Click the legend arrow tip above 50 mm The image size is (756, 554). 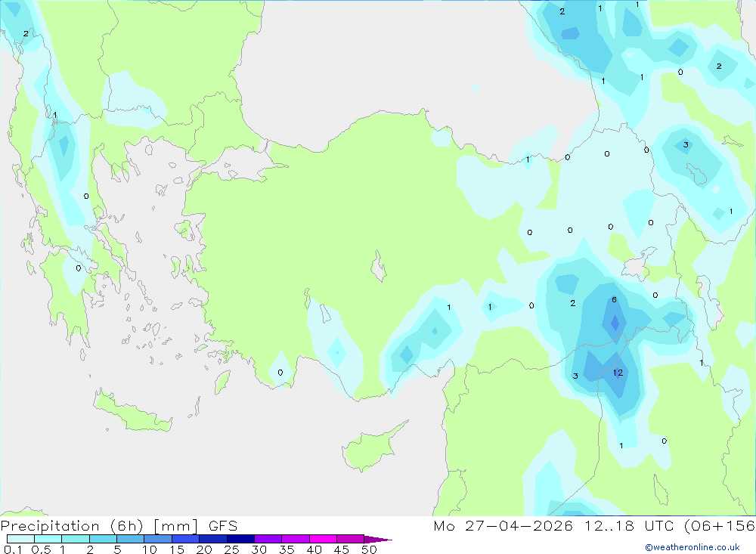coord(379,539)
